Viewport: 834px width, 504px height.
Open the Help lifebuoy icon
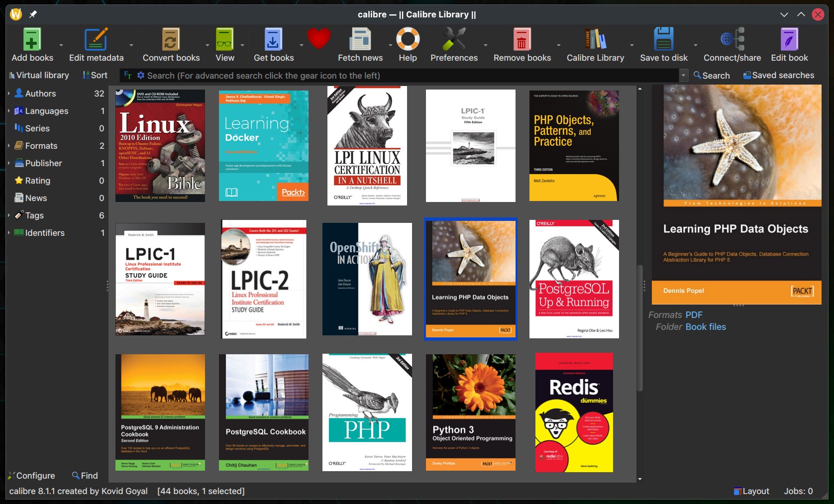tap(408, 39)
